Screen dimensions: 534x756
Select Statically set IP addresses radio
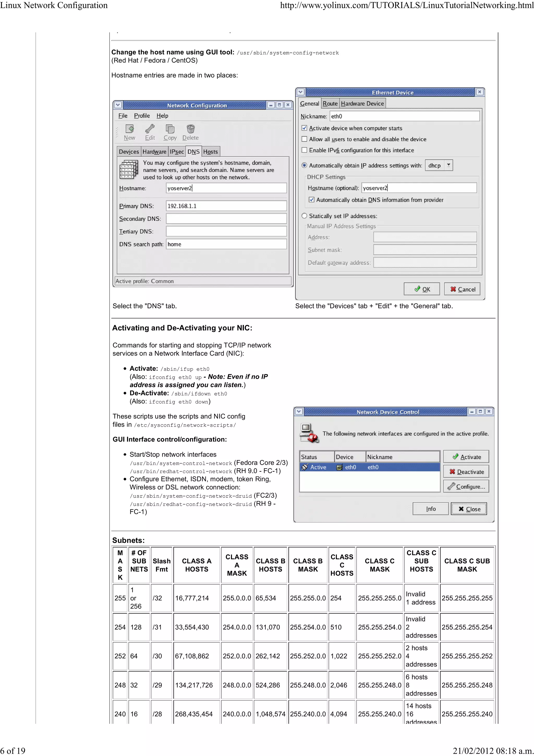click(x=304, y=216)
